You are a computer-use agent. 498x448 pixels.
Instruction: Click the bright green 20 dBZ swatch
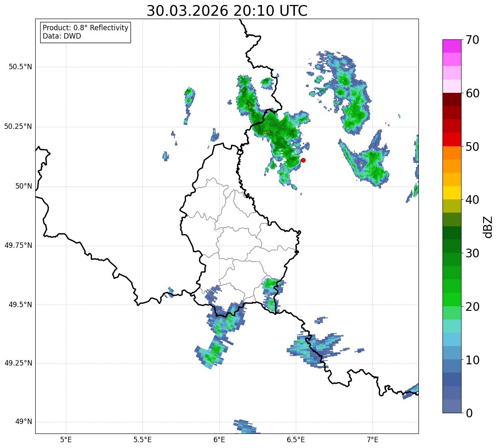click(x=452, y=300)
